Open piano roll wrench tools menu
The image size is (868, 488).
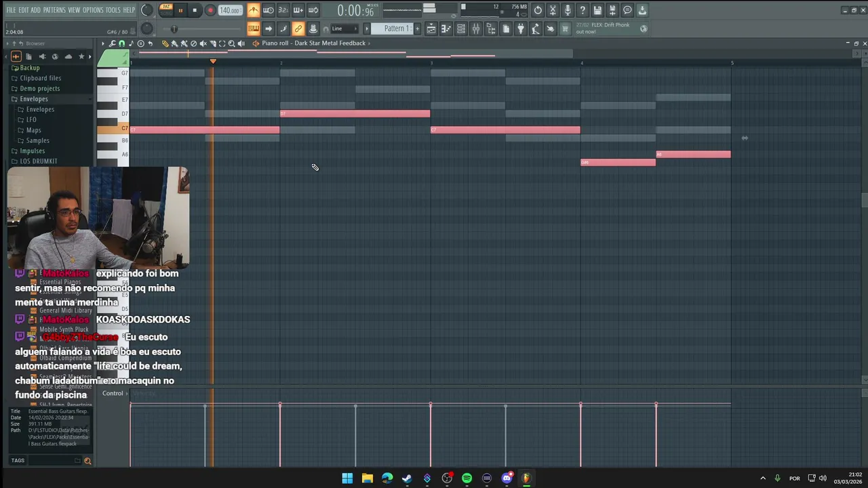click(x=112, y=43)
